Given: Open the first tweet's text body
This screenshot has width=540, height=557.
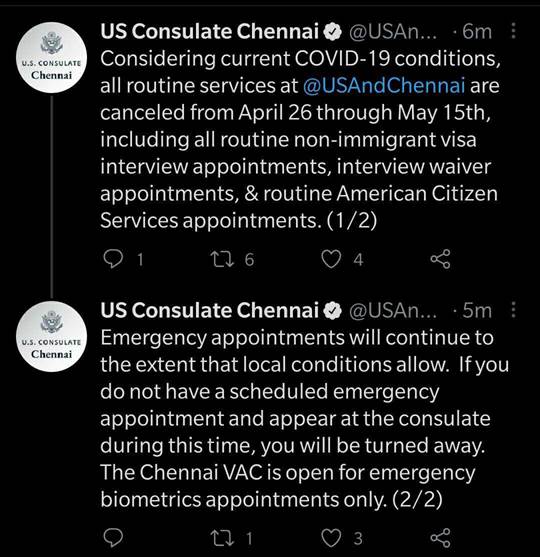Looking at the screenshot, I should click(300, 140).
